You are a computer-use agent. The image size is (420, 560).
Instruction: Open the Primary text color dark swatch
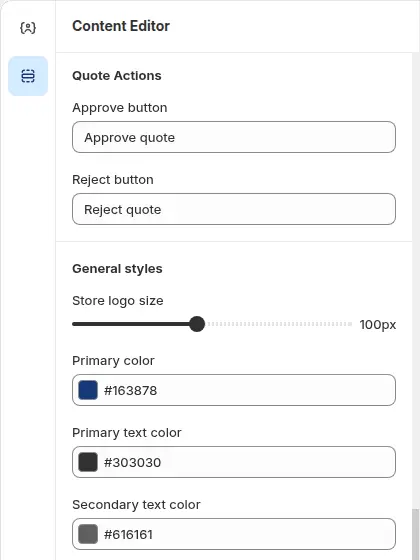pyautogui.click(x=88, y=462)
